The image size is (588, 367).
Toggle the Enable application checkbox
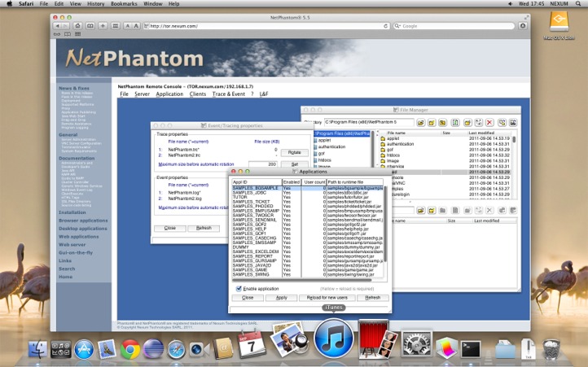click(239, 288)
